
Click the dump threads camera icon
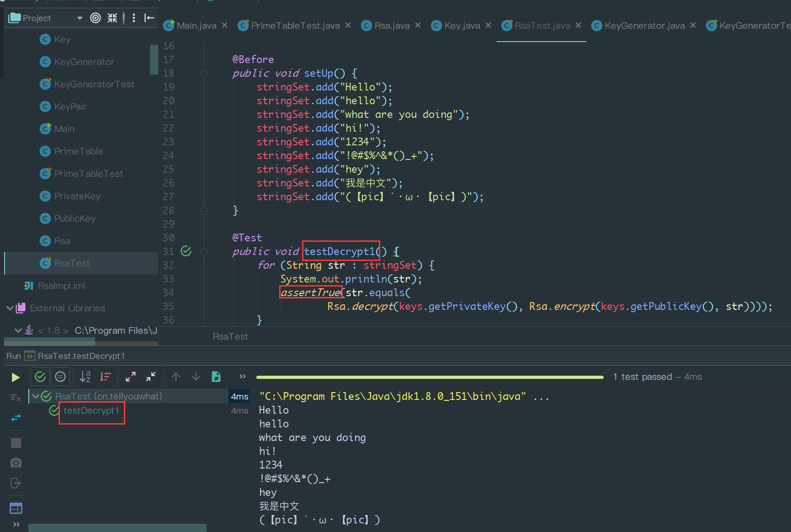click(x=16, y=463)
